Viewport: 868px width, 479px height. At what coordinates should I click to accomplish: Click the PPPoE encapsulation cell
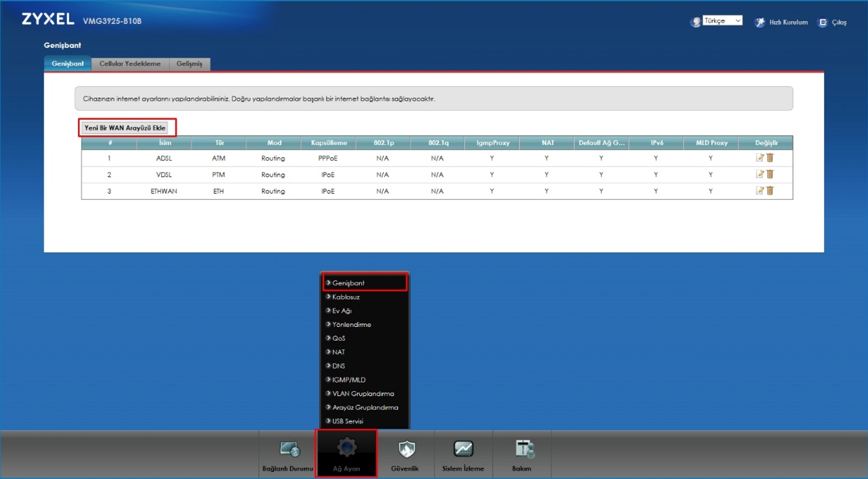pyautogui.click(x=328, y=158)
